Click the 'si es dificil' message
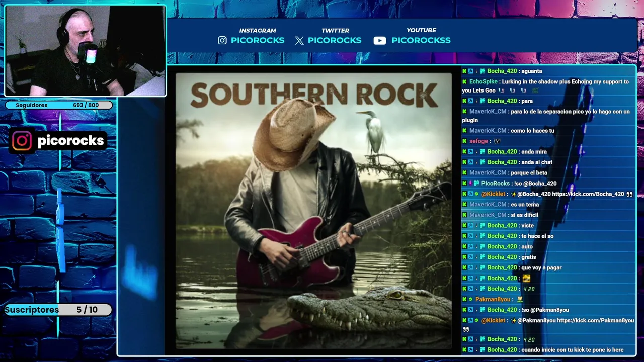Screen dimensions: 644x362 click(524, 215)
